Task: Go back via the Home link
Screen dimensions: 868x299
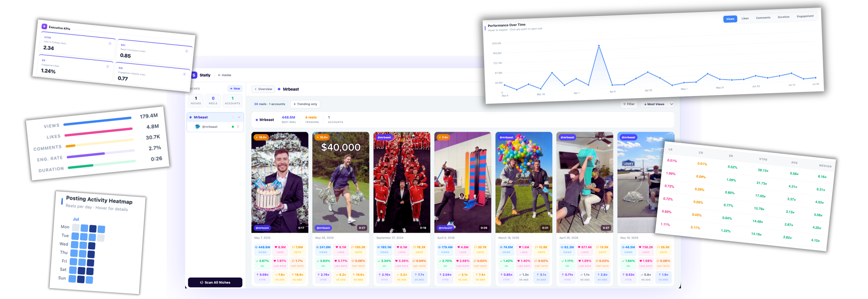Action: pos(224,75)
